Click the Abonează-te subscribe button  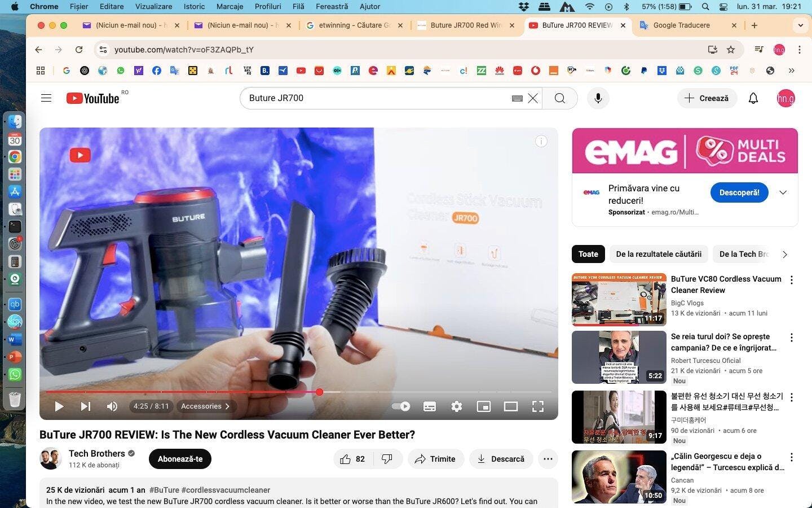point(180,459)
